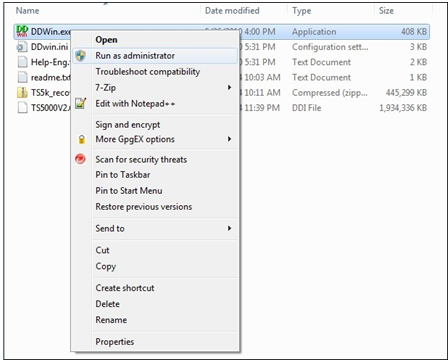
Task: Click the readme.txt file icon
Action: click(x=22, y=77)
